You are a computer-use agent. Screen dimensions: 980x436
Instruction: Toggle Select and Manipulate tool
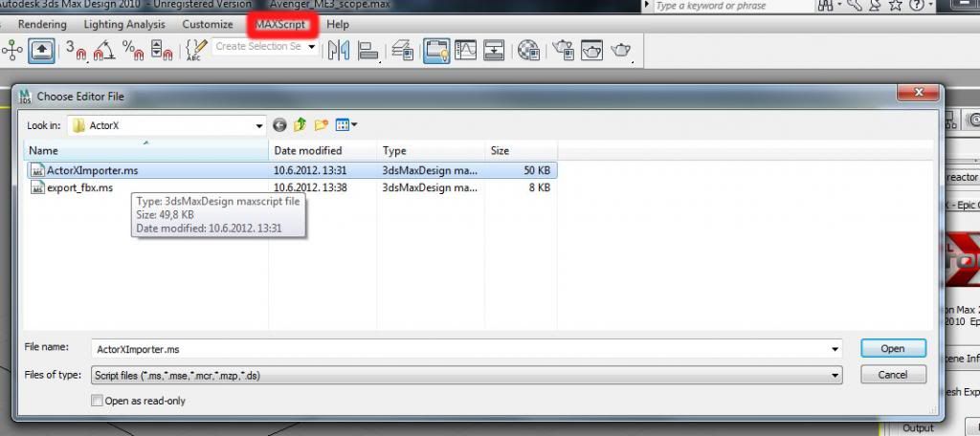pos(13,50)
